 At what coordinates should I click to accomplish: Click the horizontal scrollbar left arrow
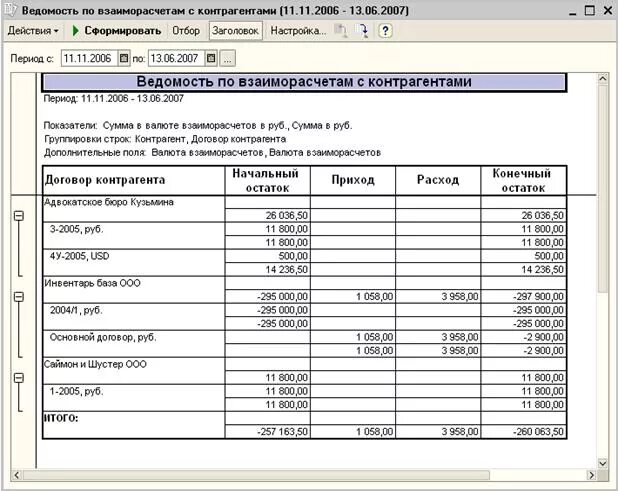point(16,475)
